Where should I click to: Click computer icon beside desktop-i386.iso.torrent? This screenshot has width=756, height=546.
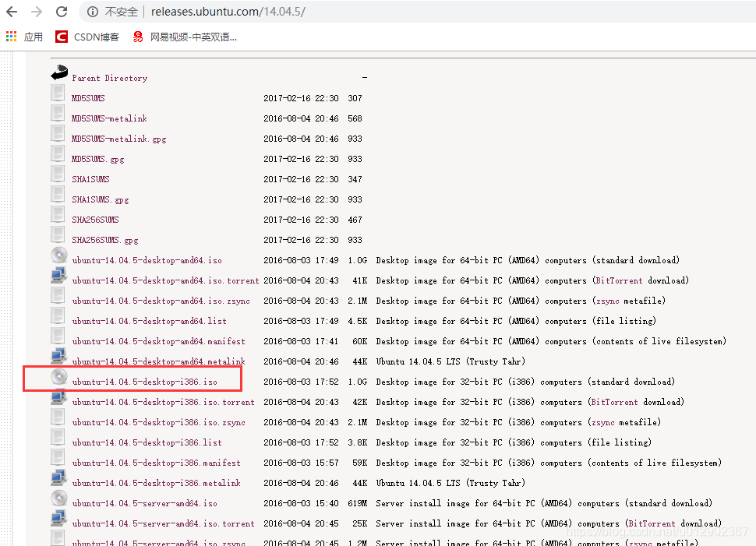58,396
